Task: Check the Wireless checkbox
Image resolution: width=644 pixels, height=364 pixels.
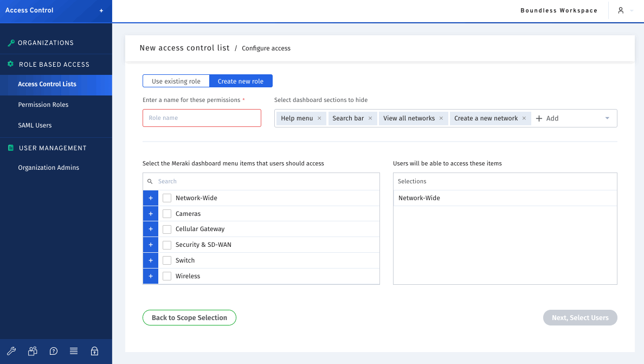Action: click(167, 276)
